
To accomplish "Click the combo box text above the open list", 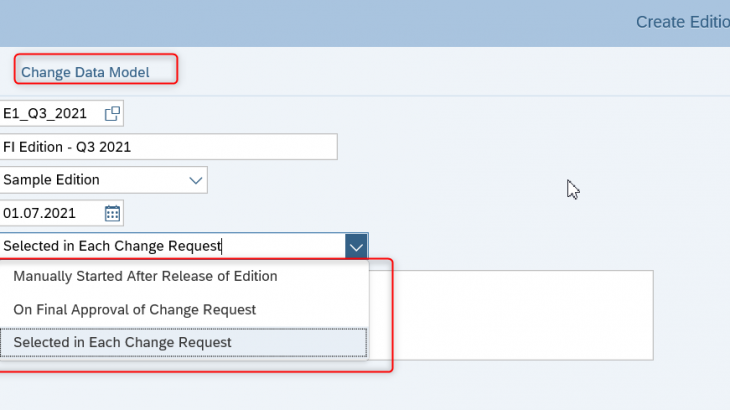I will pyautogui.click(x=112, y=246).
